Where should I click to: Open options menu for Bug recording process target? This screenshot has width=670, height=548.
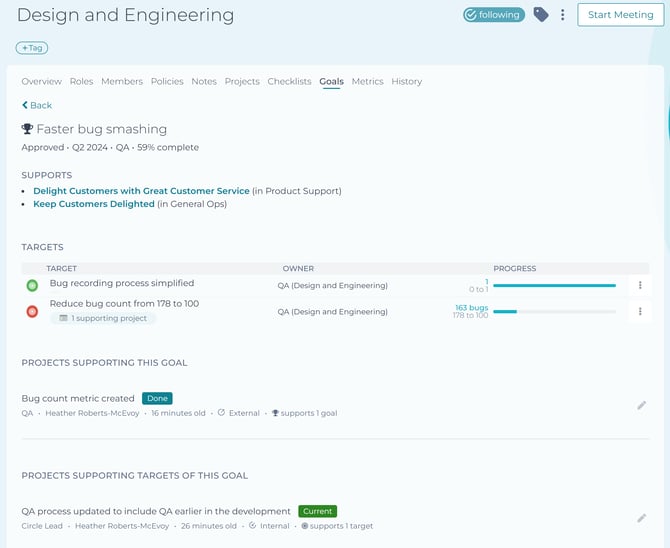tap(640, 285)
